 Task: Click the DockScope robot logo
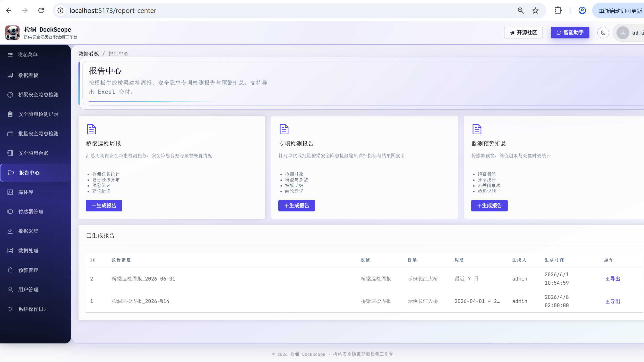(12, 33)
